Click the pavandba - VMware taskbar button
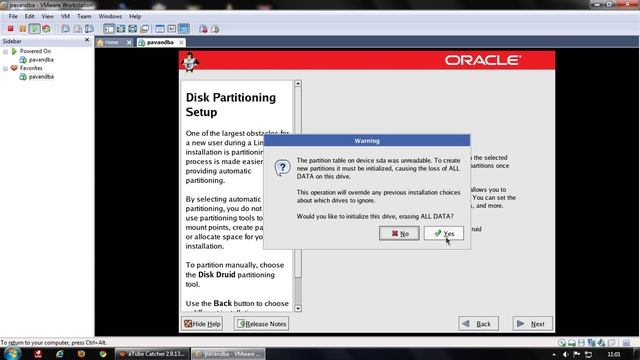The image size is (640, 360). pos(228,354)
